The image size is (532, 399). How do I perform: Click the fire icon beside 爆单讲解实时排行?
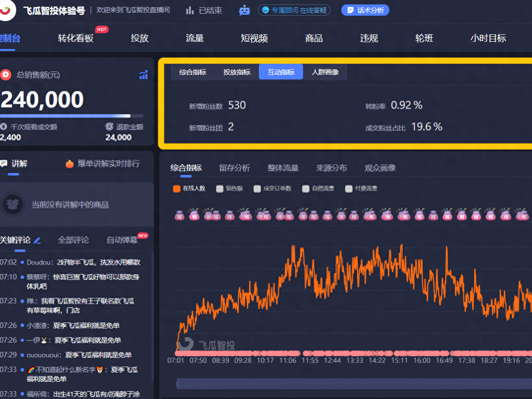pos(70,164)
